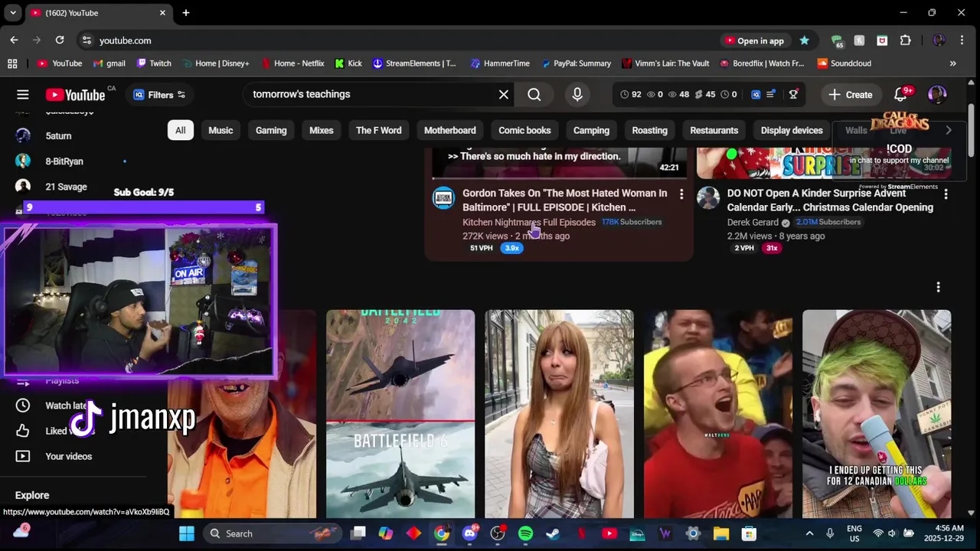Select the Camping filter chip

click(x=592, y=130)
